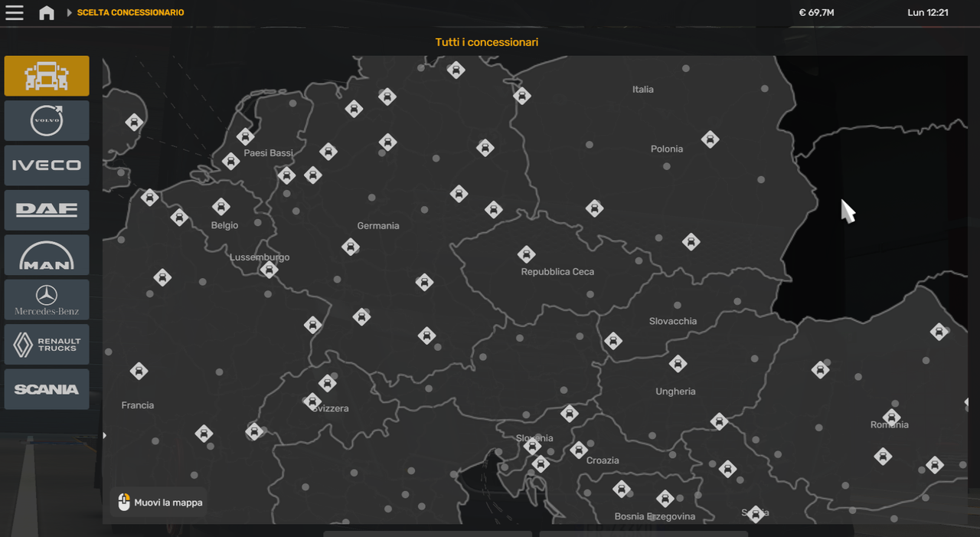Click the Tutti i concessionari heading
The image size is (980, 537).
click(487, 42)
